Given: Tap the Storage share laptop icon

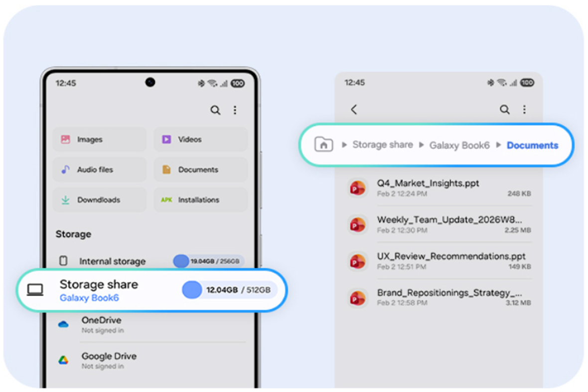Looking at the screenshot, I should click(35, 290).
